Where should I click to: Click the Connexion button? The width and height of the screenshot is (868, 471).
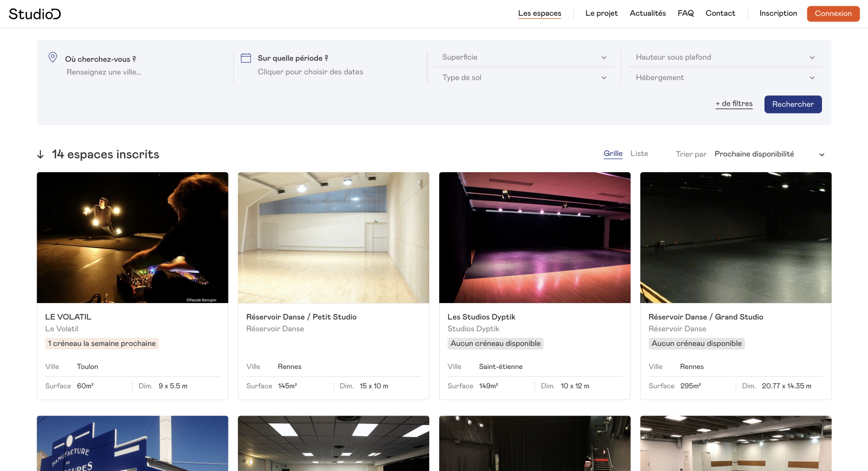coord(833,14)
